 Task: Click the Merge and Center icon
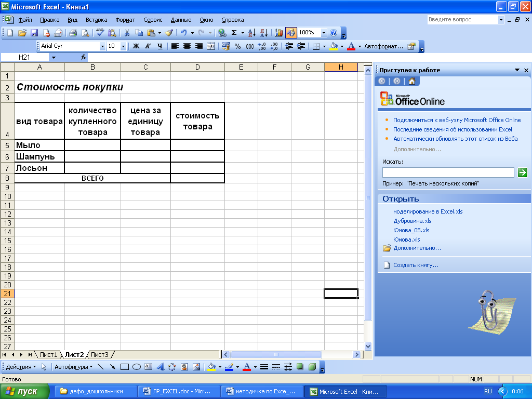tap(211, 46)
